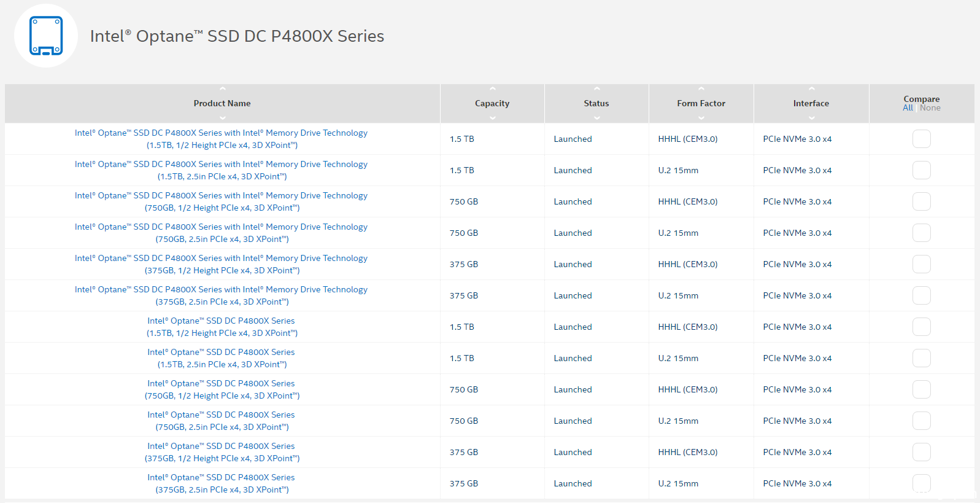The image size is (980, 503).
Task: Sort Capacity descending with down arrow
Action: coord(492,117)
